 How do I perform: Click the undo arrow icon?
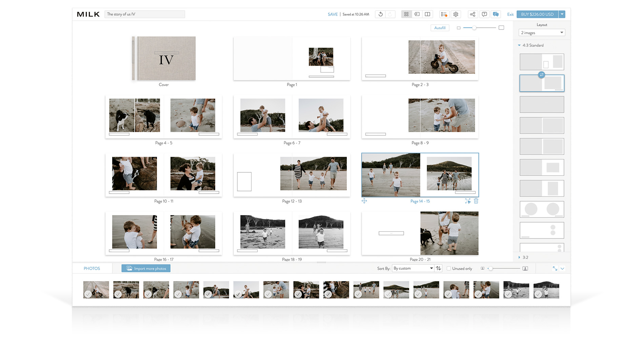click(380, 14)
